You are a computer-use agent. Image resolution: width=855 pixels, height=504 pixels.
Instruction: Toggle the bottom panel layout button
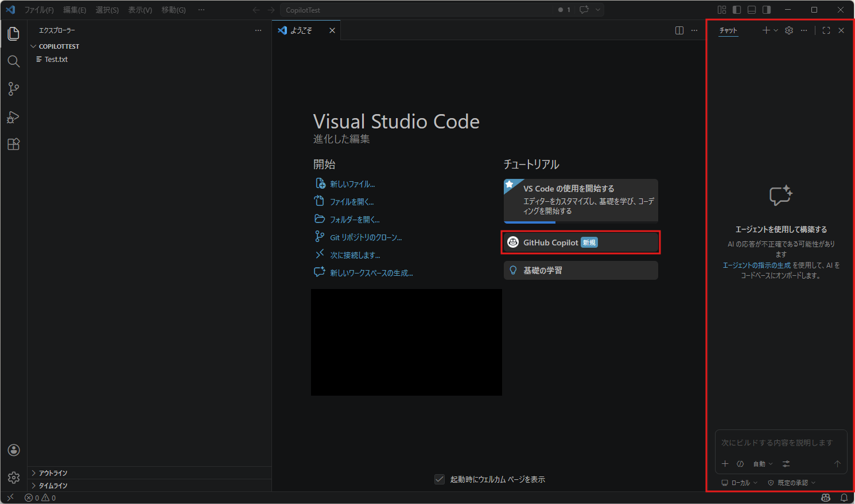tap(752, 10)
